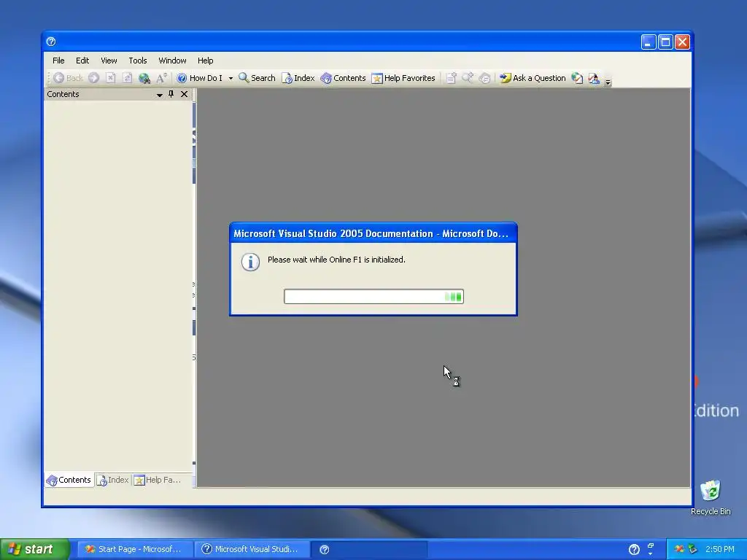747x560 pixels.
Task: Click the Sync with Table of Contents icon
Action: 484,78
